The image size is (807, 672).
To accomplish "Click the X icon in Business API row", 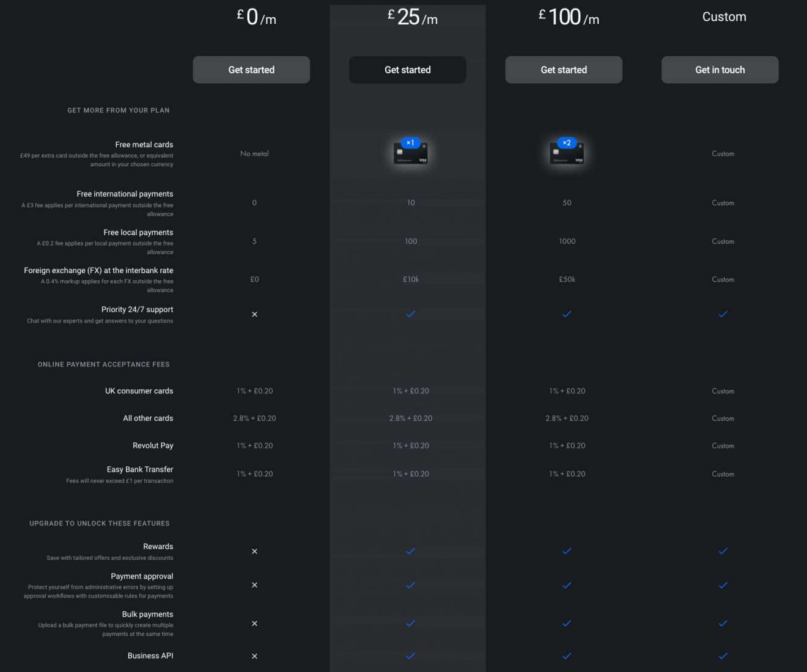I will point(254,656).
